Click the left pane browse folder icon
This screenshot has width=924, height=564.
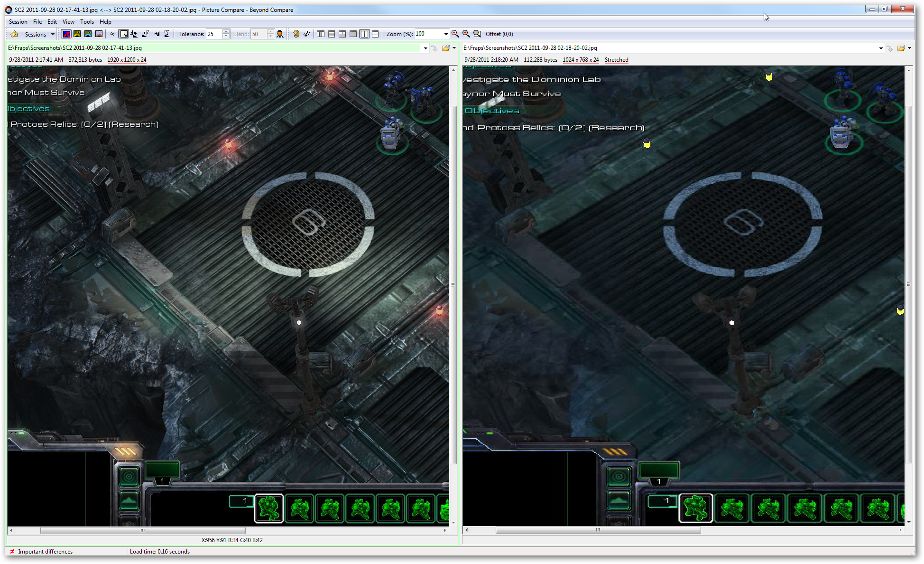tap(445, 48)
